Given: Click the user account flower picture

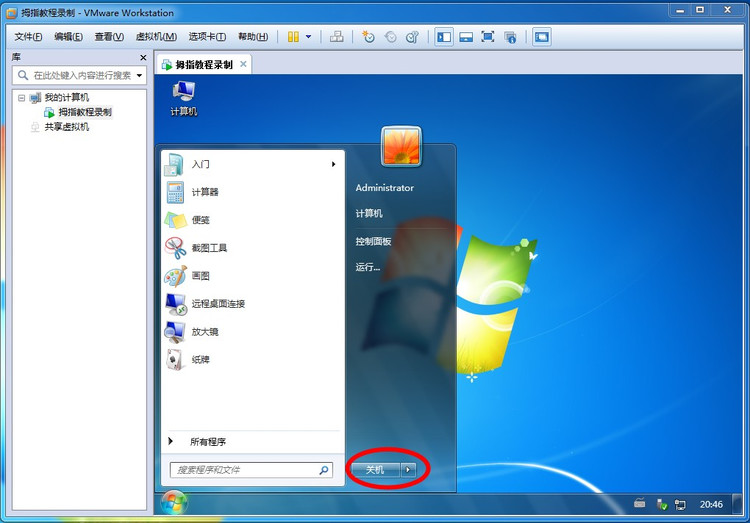Looking at the screenshot, I should [x=401, y=146].
